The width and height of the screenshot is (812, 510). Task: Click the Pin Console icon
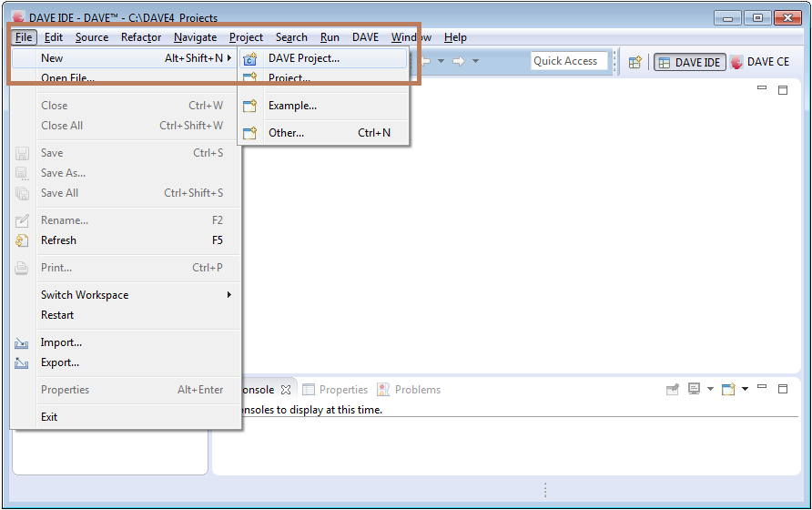coord(672,389)
